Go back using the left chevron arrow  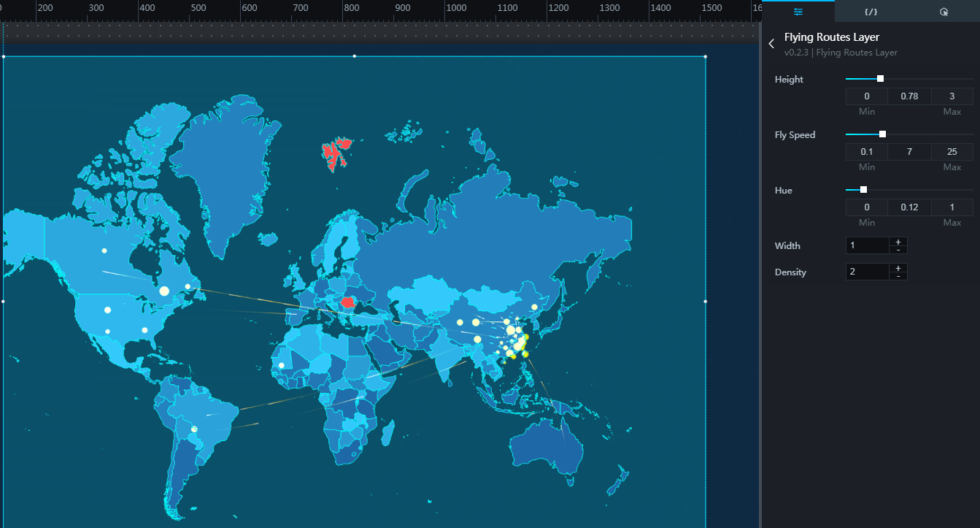pos(771,44)
